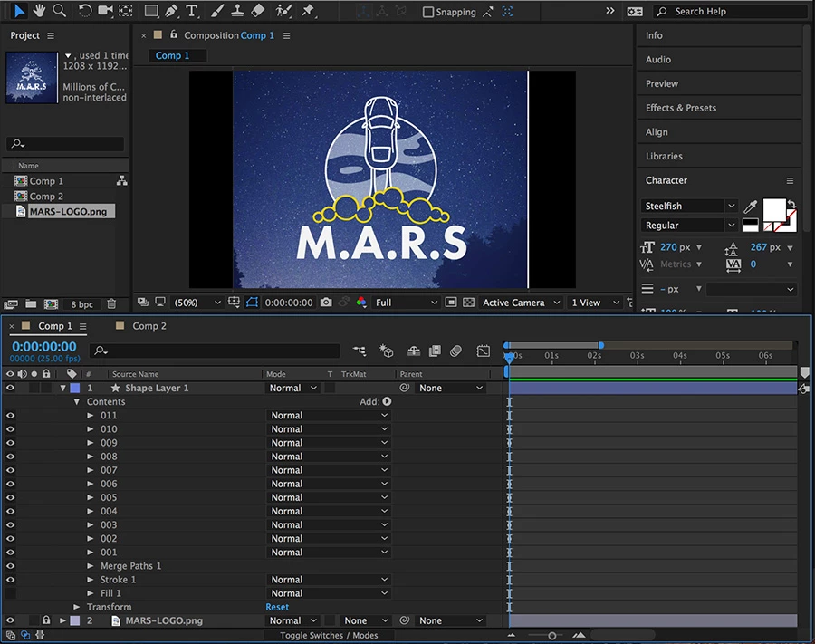The width and height of the screenshot is (815, 644).
Task: Select the Horizontal Type tool
Action: (x=192, y=10)
